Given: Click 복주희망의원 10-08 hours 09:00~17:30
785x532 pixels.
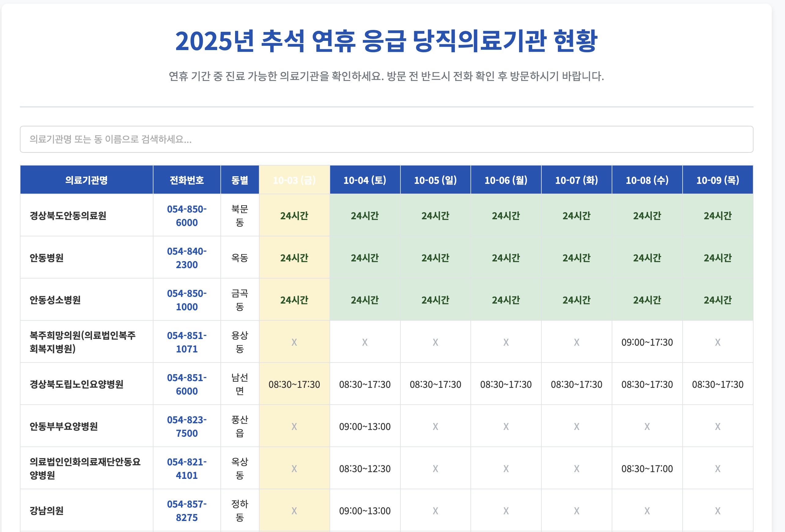Looking at the screenshot, I should click(647, 342).
